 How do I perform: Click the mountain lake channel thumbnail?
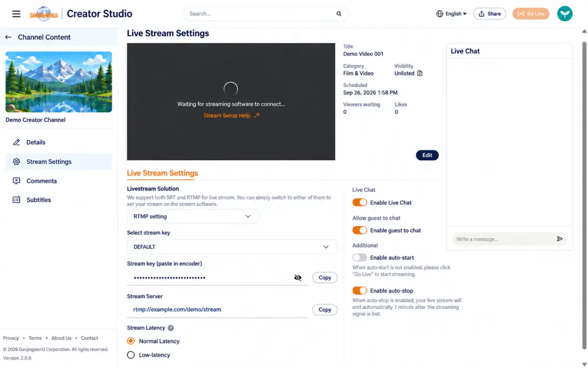[x=59, y=82]
